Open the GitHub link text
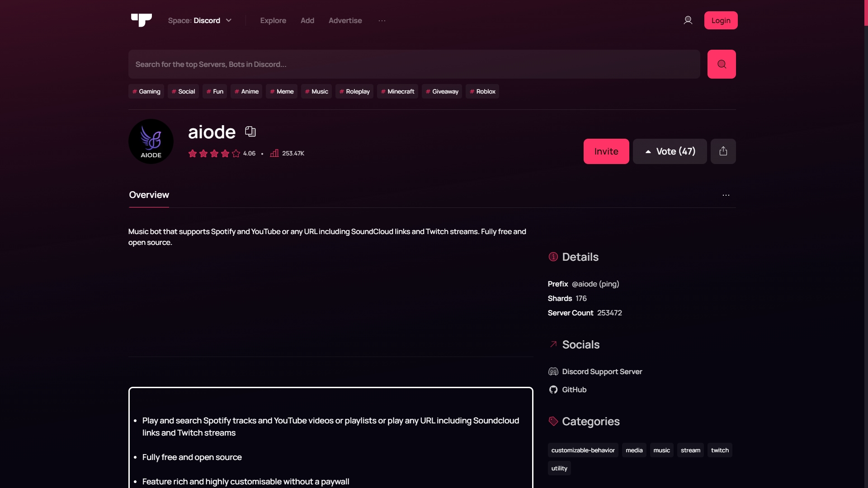 tap(574, 389)
